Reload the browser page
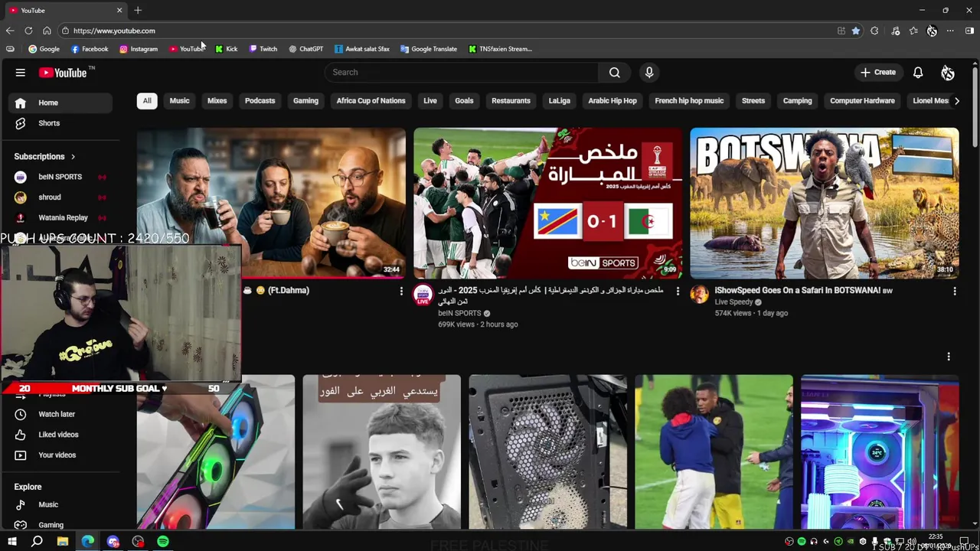The height and width of the screenshot is (551, 980). (x=28, y=31)
